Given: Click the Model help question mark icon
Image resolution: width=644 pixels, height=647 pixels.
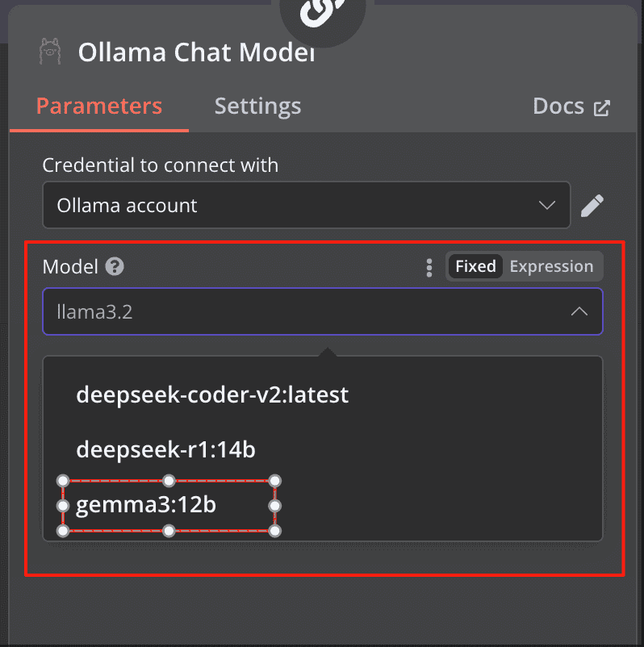Looking at the screenshot, I should click(x=115, y=267).
